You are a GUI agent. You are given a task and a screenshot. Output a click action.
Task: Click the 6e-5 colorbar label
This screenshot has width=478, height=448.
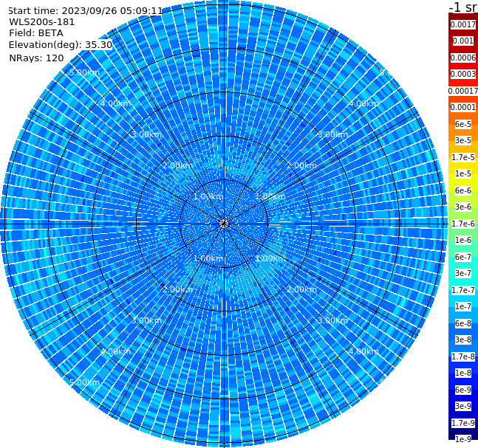pos(463,124)
